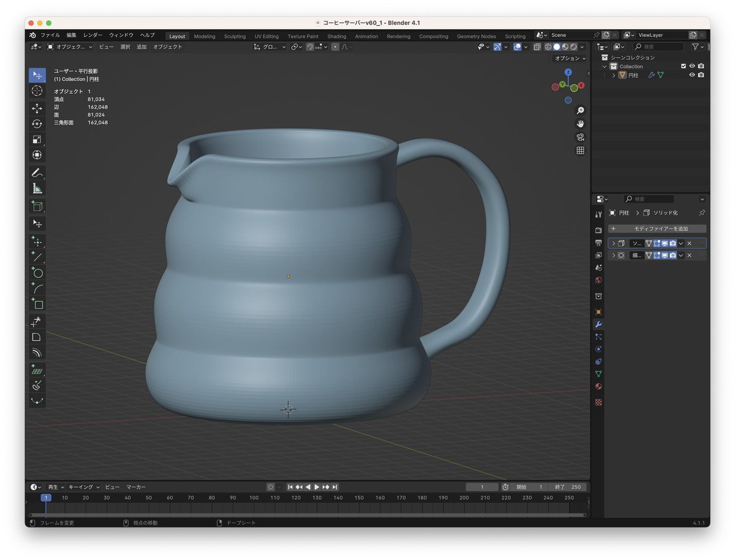Toggle the Collection exclude checkbox
The width and height of the screenshot is (735, 560).
click(684, 66)
